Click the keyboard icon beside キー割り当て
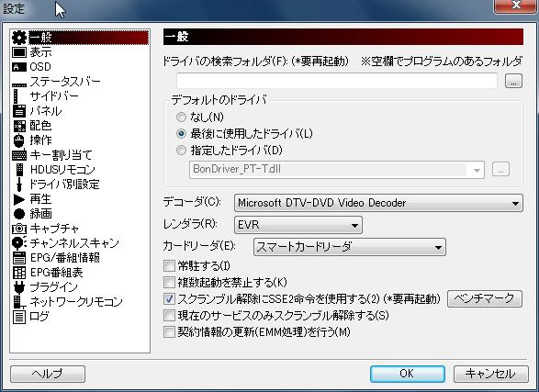Image resolution: width=539 pixels, height=392 pixels. point(19,155)
